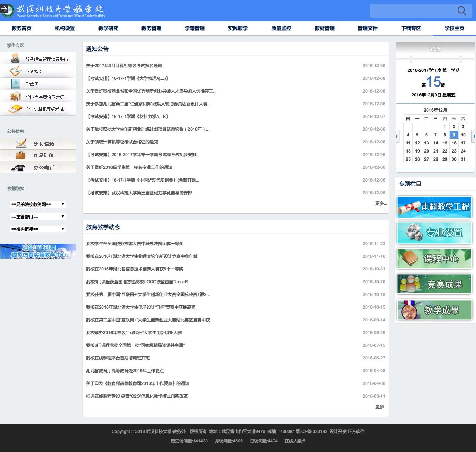Click footer text 在线人数:6
476x452 pixels.
tap(295, 441)
